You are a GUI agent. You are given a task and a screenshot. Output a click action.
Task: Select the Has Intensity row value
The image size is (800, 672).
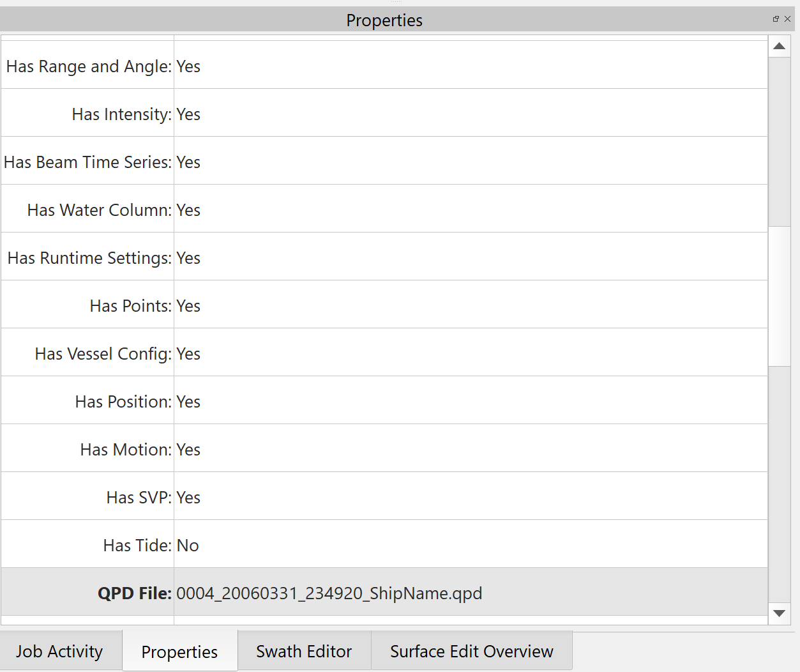[188, 114]
